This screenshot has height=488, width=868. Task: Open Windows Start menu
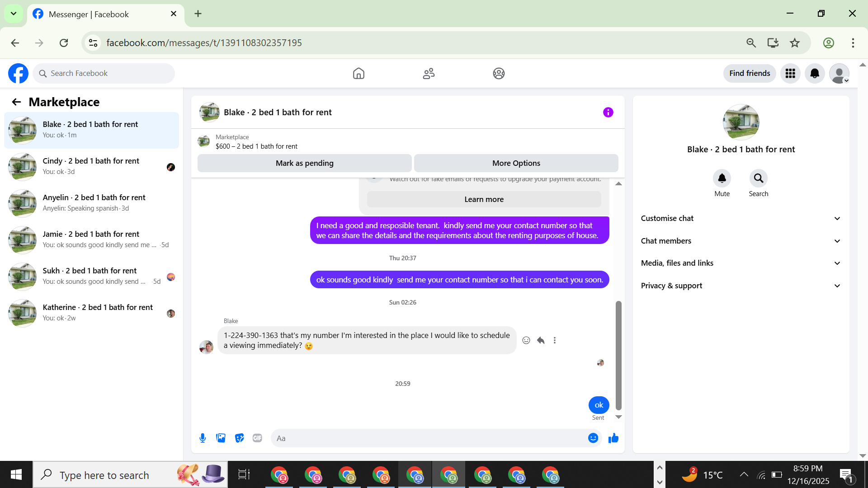pos(16,474)
